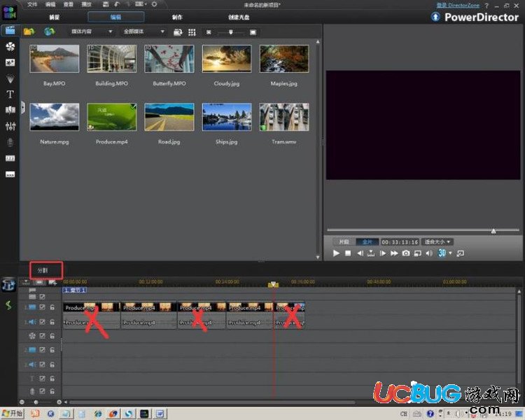This screenshot has height=420, width=525.
Task: Open the Title Room T icon
Action: point(10,94)
